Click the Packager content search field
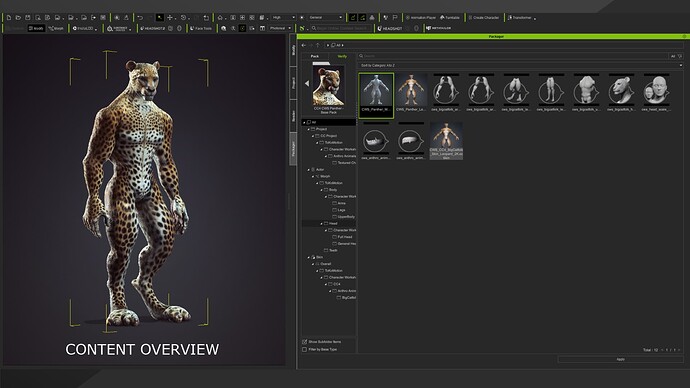This screenshot has height=388, width=690. click(x=513, y=56)
